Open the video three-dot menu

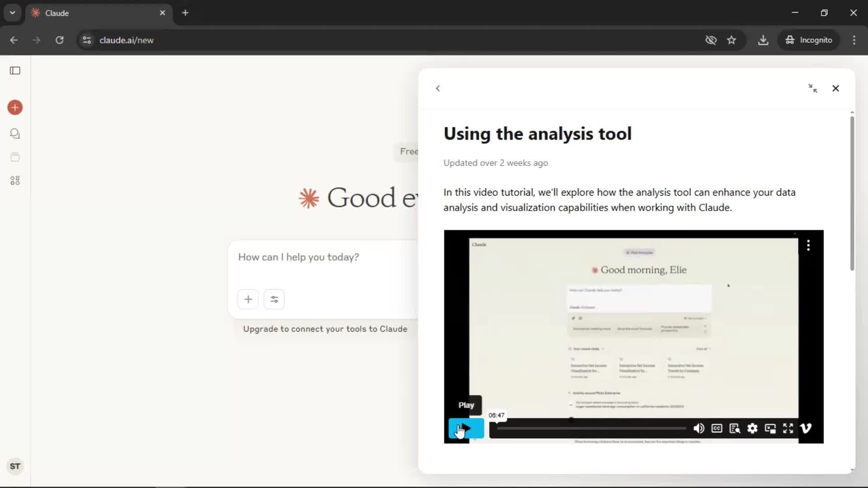[808, 245]
